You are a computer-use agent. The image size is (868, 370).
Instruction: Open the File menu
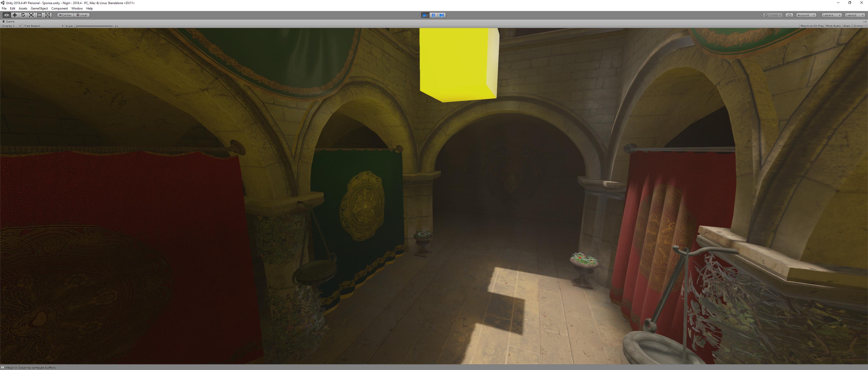pos(4,8)
